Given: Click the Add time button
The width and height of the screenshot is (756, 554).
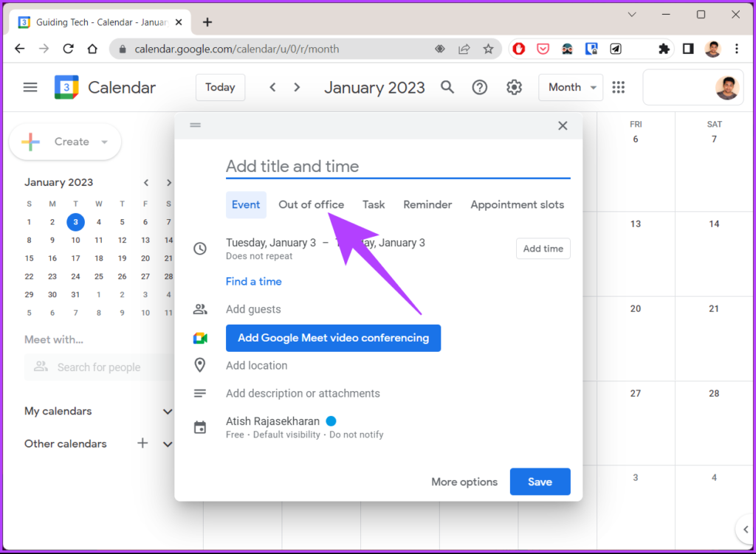Looking at the screenshot, I should (543, 249).
